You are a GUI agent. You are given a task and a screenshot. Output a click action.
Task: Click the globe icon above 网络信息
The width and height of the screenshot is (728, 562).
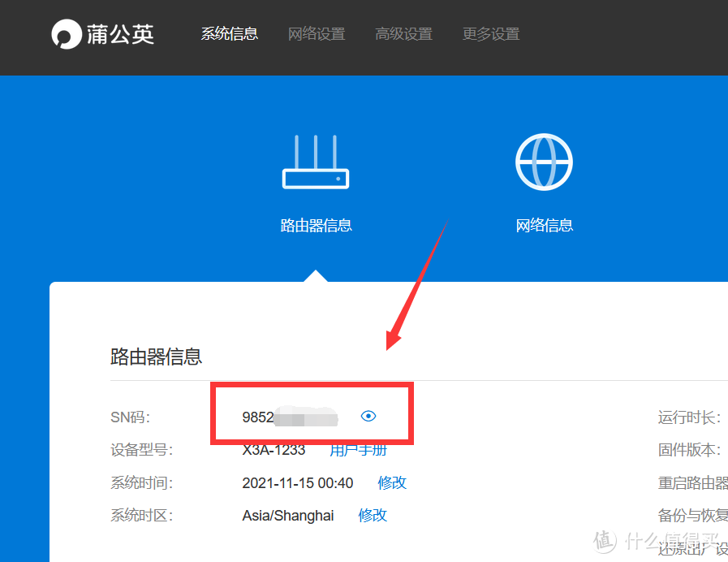click(544, 162)
